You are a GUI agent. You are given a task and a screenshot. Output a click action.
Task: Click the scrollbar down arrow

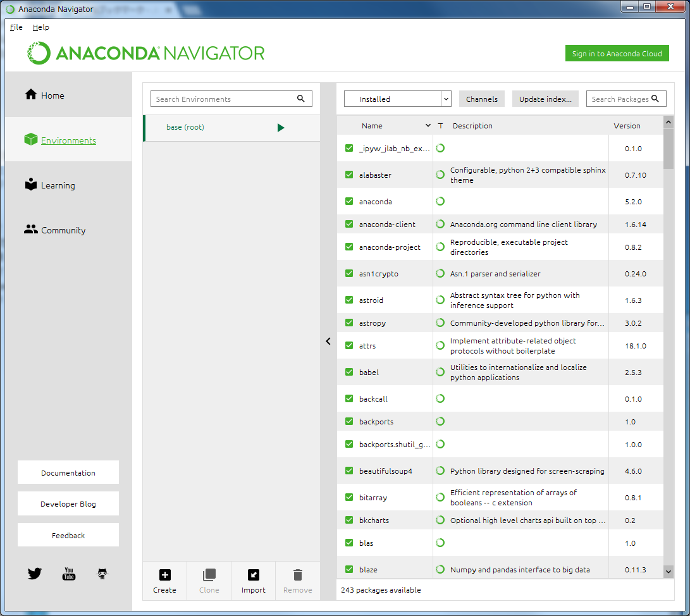coord(668,572)
